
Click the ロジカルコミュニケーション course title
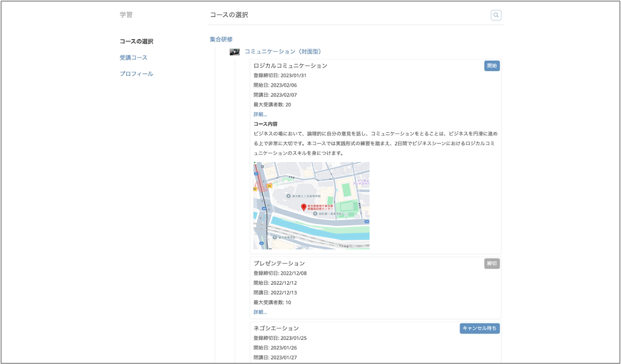(x=290, y=66)
